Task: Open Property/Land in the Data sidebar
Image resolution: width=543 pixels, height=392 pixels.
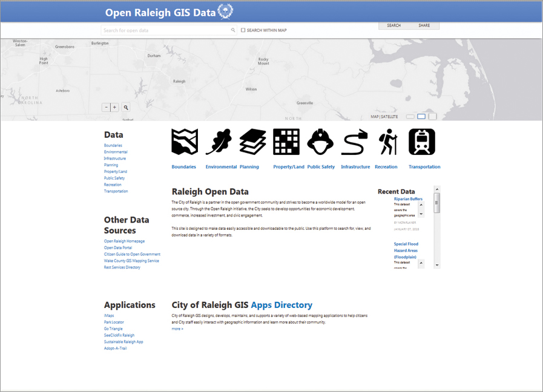Action: point(115,172)
